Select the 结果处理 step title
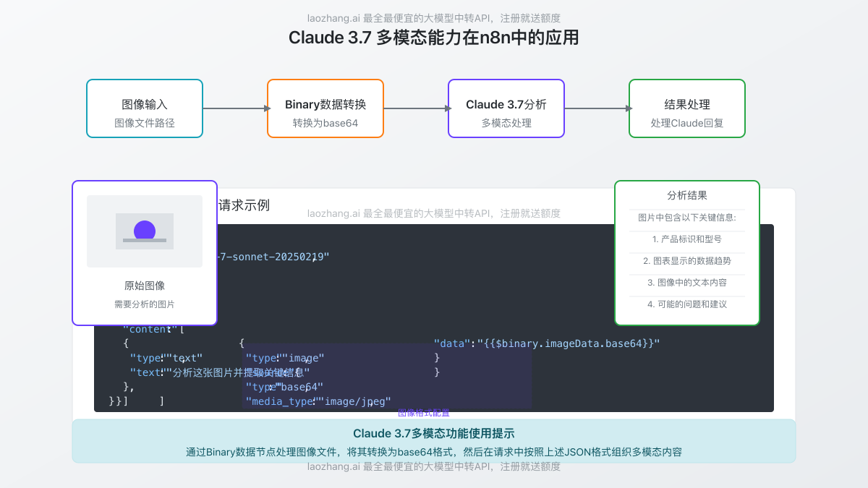Image resolution: width=868 pixels, height=488 pixels. point(687,105)
